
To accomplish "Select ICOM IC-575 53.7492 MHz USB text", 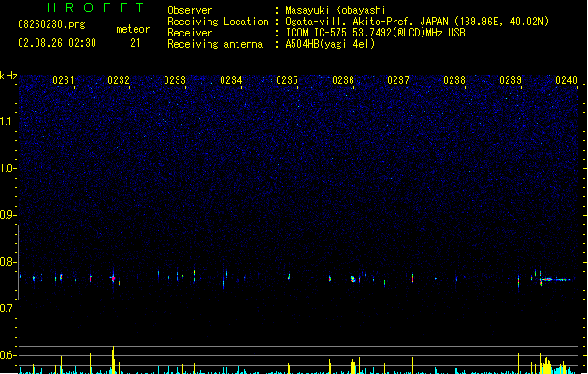I will [x=375, y=33].
